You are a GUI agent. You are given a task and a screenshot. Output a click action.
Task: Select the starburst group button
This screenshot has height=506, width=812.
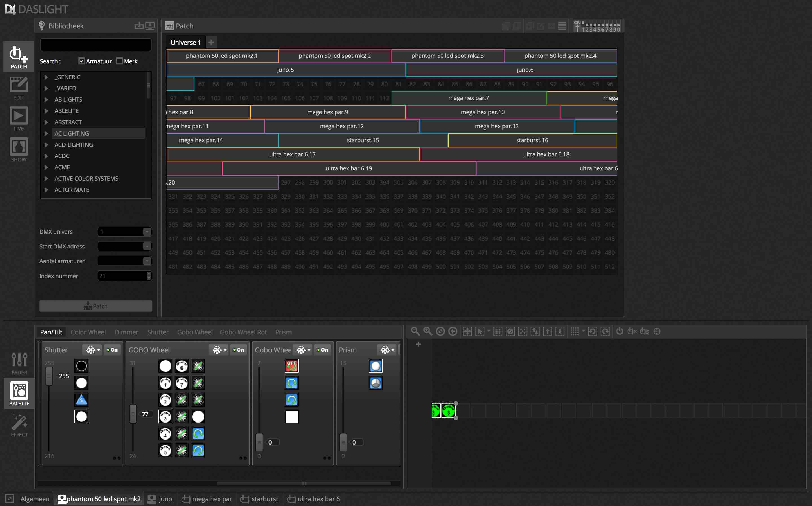[259, 499]
